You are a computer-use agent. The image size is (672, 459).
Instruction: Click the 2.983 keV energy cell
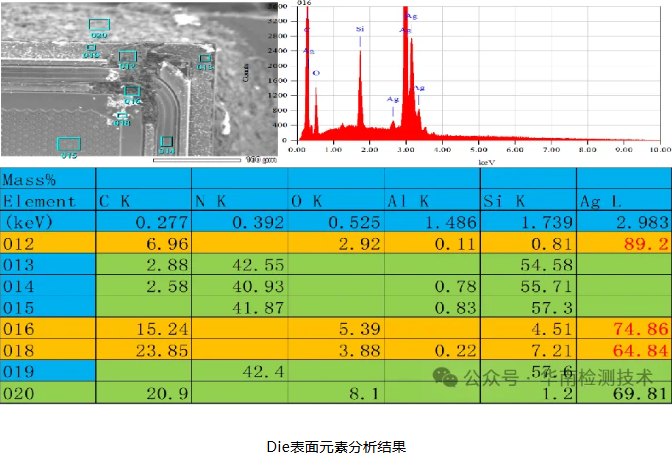point(624,222)
